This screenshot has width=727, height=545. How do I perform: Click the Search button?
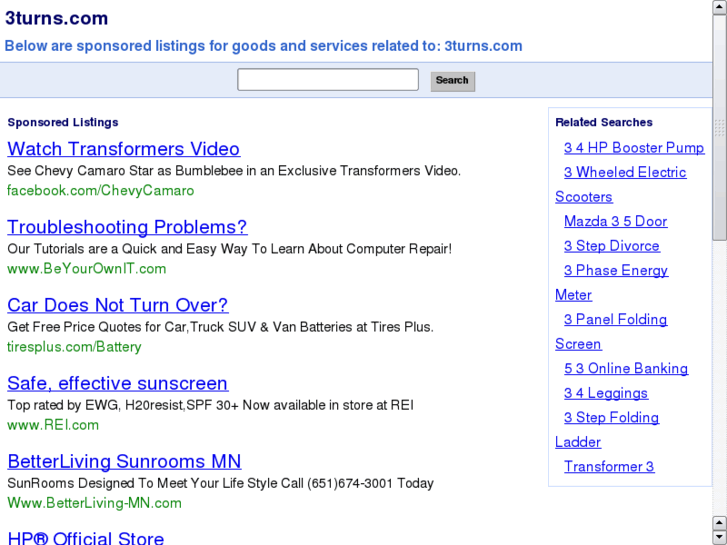click(x=453, y=81)
